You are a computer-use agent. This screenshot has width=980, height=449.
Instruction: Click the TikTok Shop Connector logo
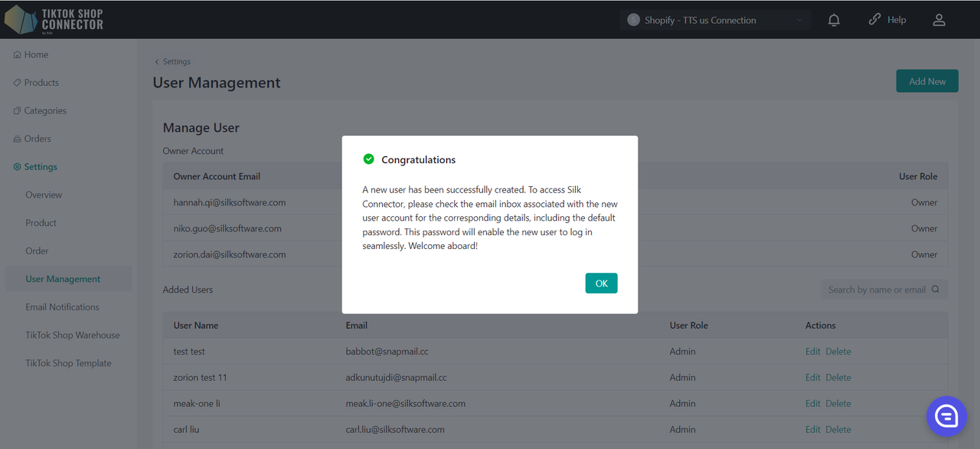(54, 20)
